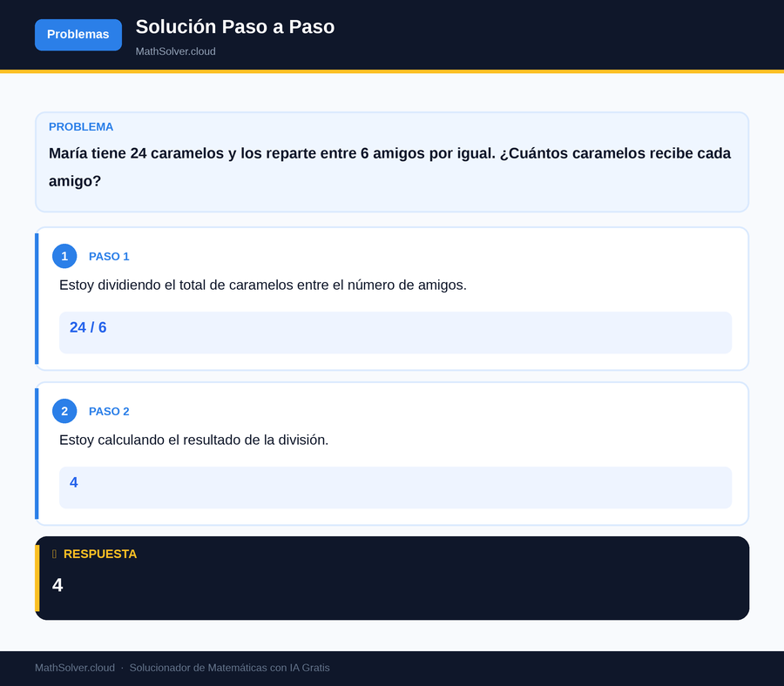
Task: Click the RESPUESTA heading
Action: 100,554
